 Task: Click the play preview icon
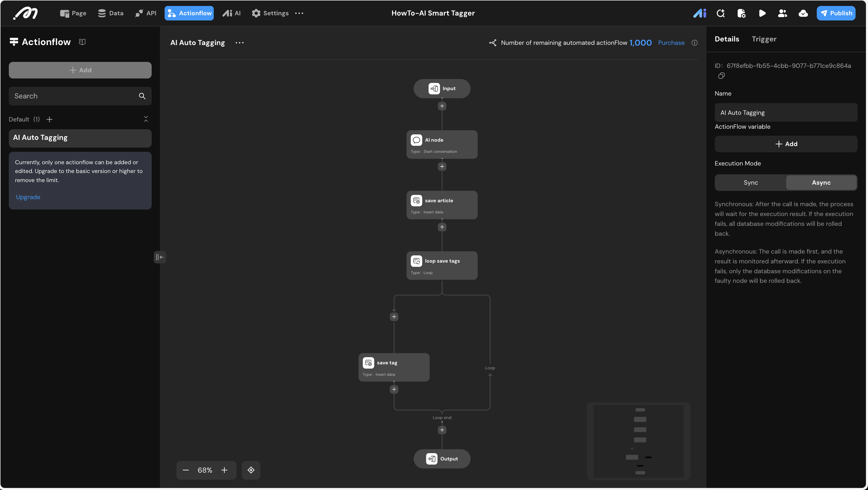point(762,13)
